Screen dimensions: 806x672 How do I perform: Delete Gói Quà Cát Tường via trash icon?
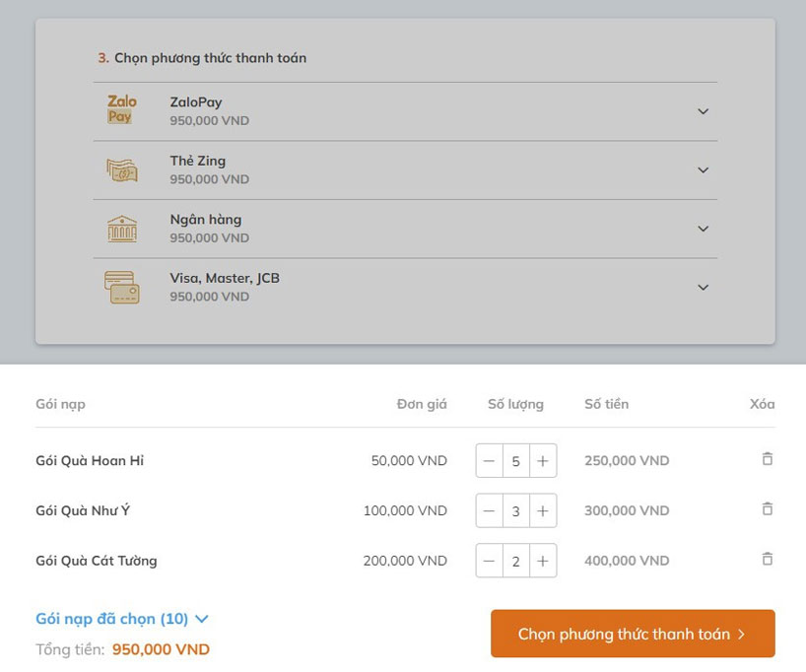767,559
